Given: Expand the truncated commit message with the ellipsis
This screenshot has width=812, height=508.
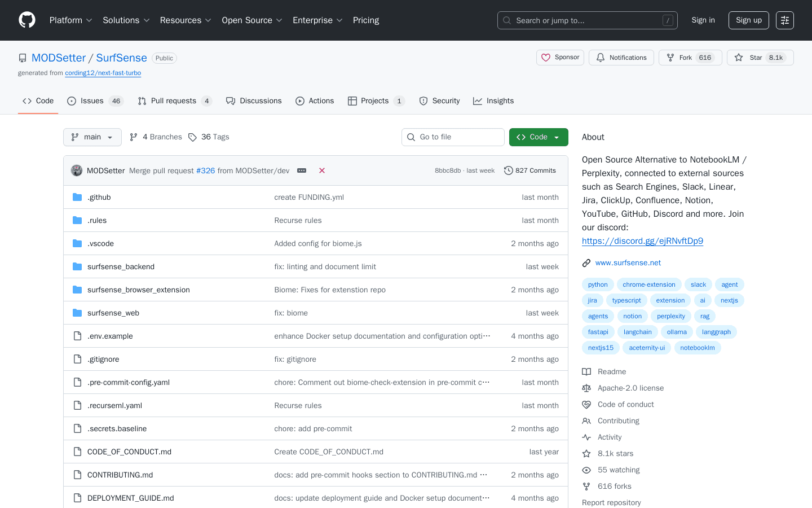Looking at the screenshot, I should click(x=302, y=170).
